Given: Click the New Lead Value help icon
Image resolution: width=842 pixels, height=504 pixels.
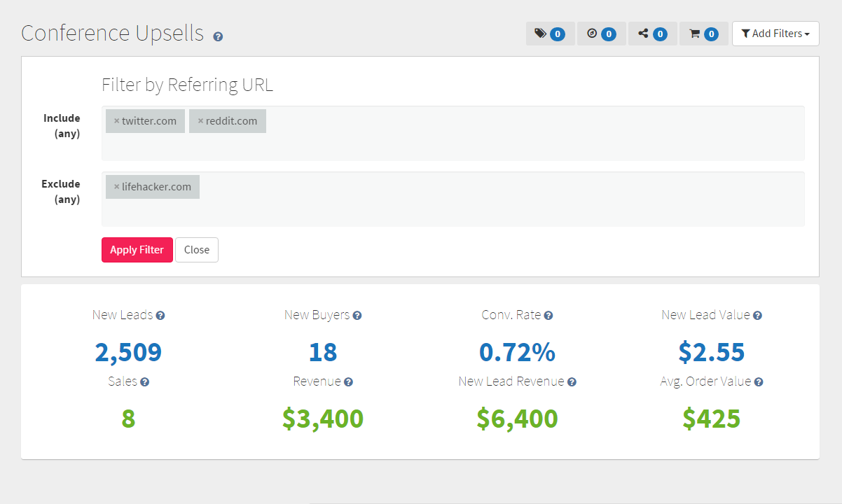Looking at the screenshot, I should (757, 316).
